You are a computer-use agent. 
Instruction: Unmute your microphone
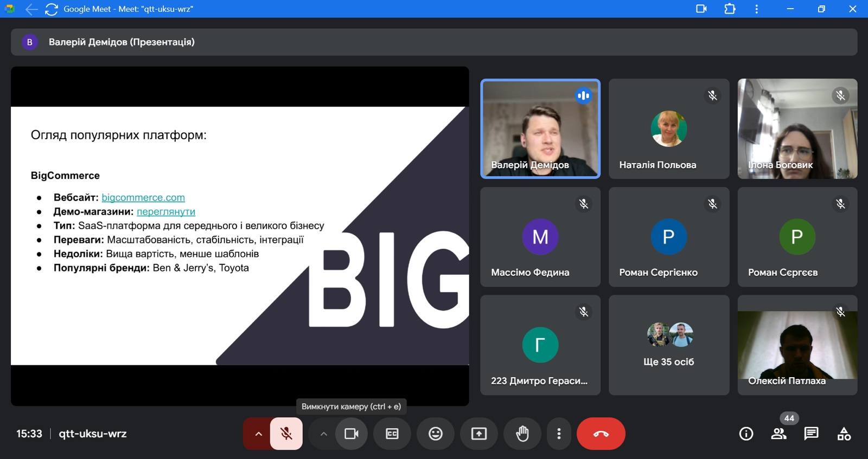tap(286, 434)
